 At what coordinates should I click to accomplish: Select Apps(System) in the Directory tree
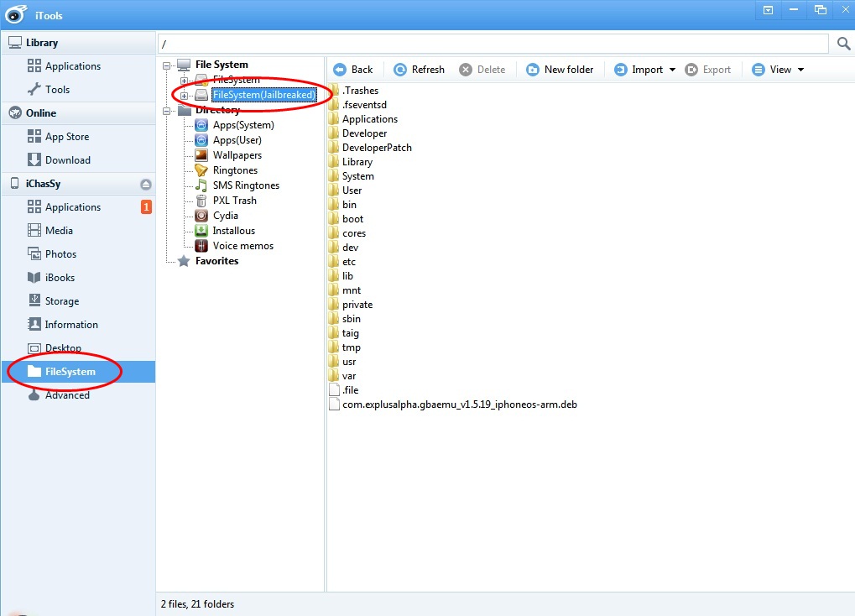click(x=243, y=125)
